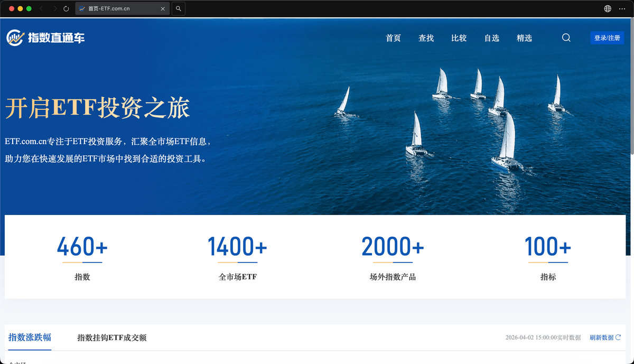Click the globe icon in browser toolbar
Screen dimensions: 634x364
click(x=608, y=9)
